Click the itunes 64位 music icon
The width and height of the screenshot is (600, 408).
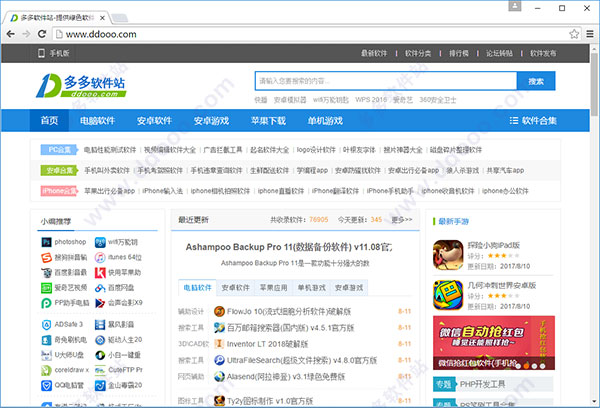point(100,257)
